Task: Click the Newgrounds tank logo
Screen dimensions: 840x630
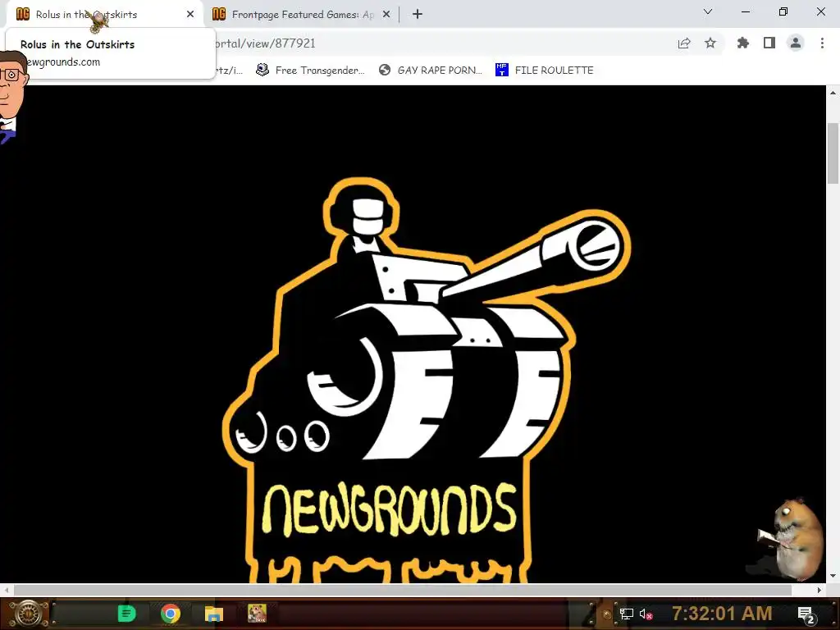Action: [426, 379]
